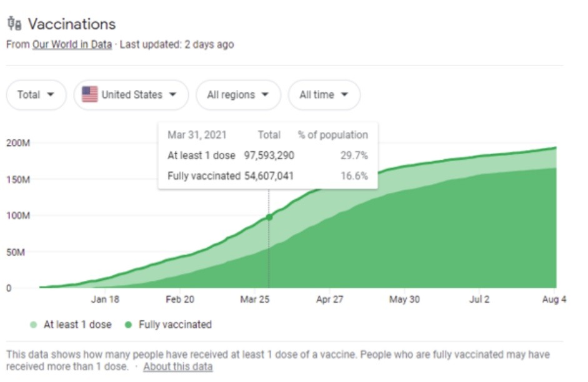
Task: Expand the All time range dropdown
Action: tap(324, 95)
